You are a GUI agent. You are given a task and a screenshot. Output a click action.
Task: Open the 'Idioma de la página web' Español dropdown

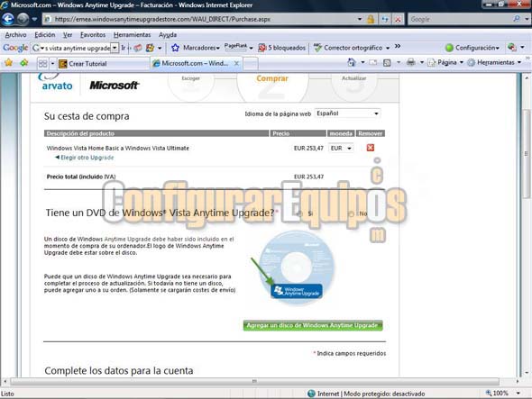(348, 113)
